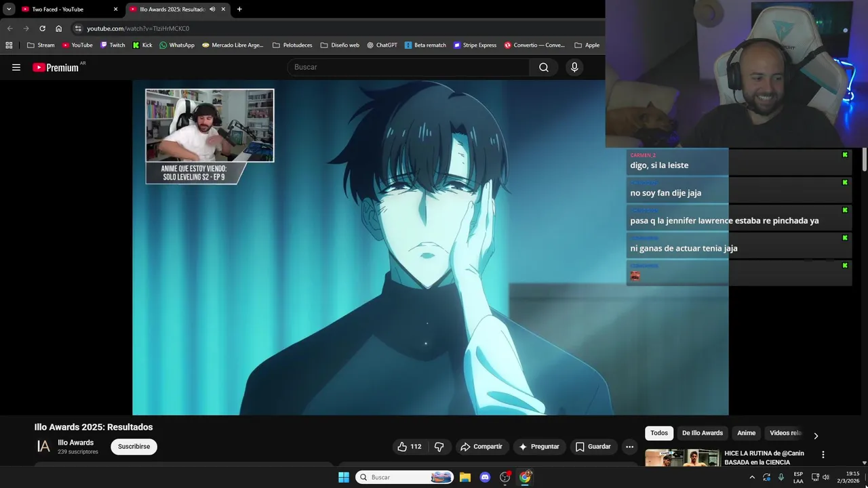Toggle the green mark on CARMEN_2 message

point(845,155)
